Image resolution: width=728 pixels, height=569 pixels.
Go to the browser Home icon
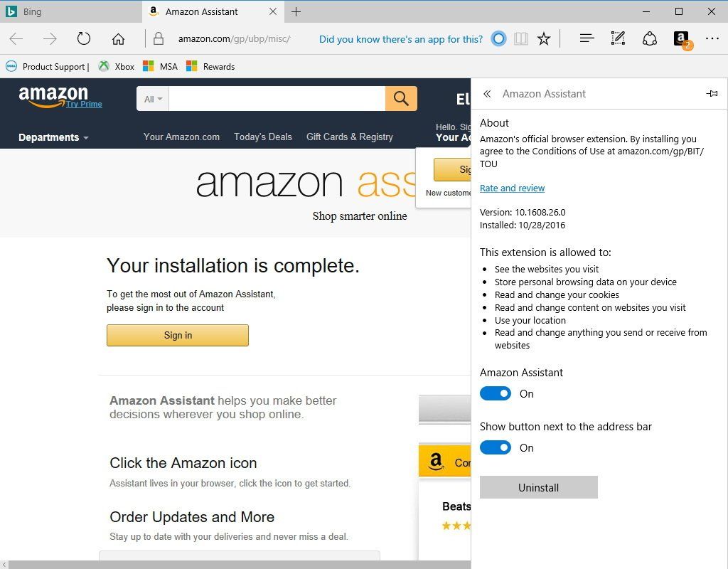point(118,39)
